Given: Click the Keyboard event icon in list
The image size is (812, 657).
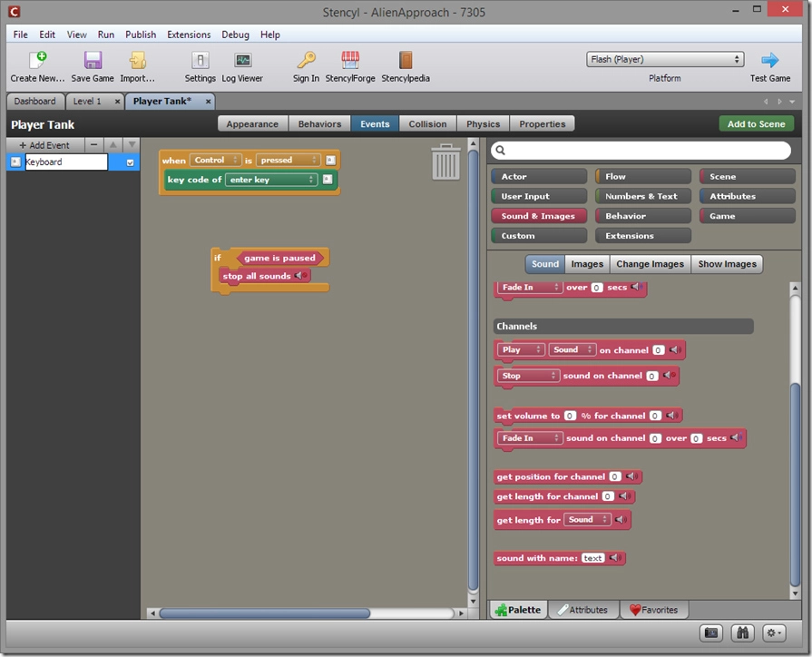Looking at the screenshot, I should [x=15, y=162].
